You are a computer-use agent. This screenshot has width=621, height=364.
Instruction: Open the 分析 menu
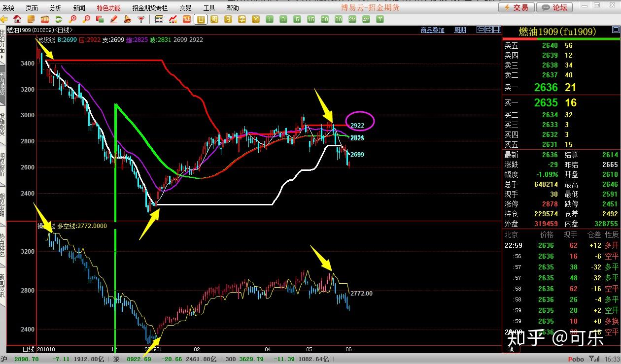pyautogui.click(x=56, y=8)
